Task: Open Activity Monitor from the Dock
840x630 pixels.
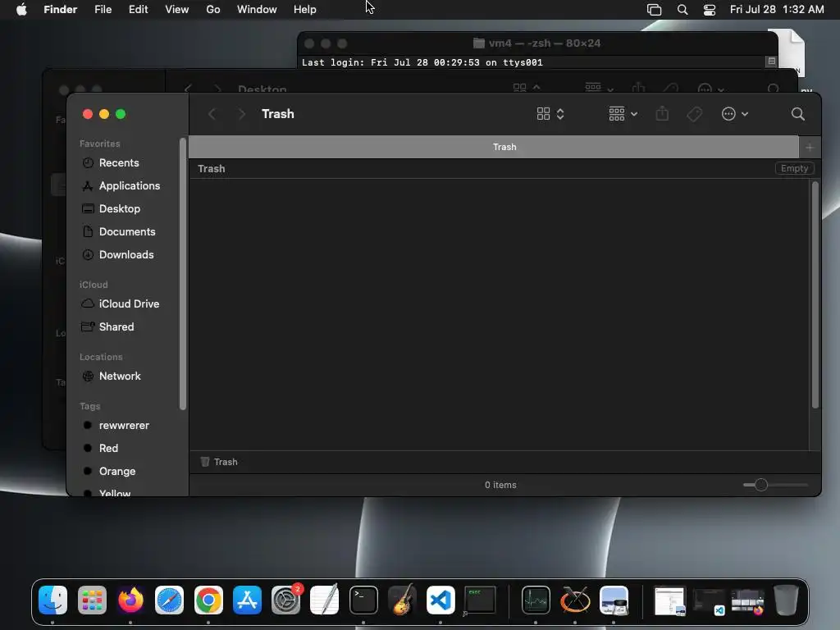Action: coord(536,600)
